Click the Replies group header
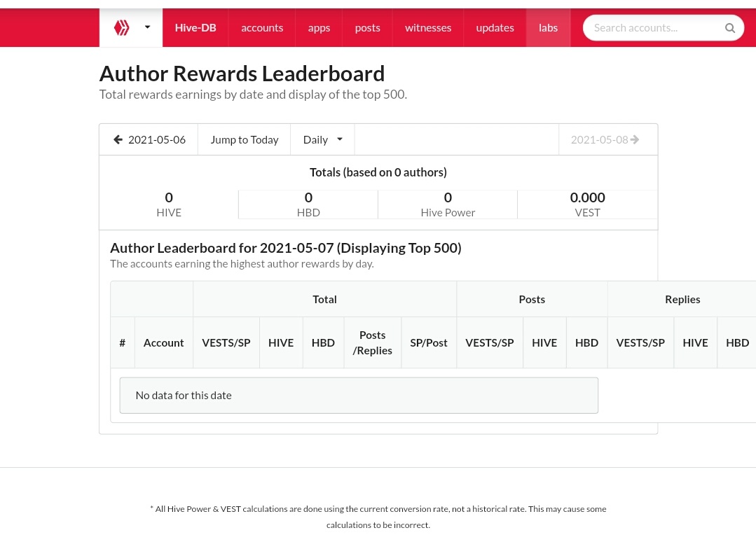 [682, 299]
